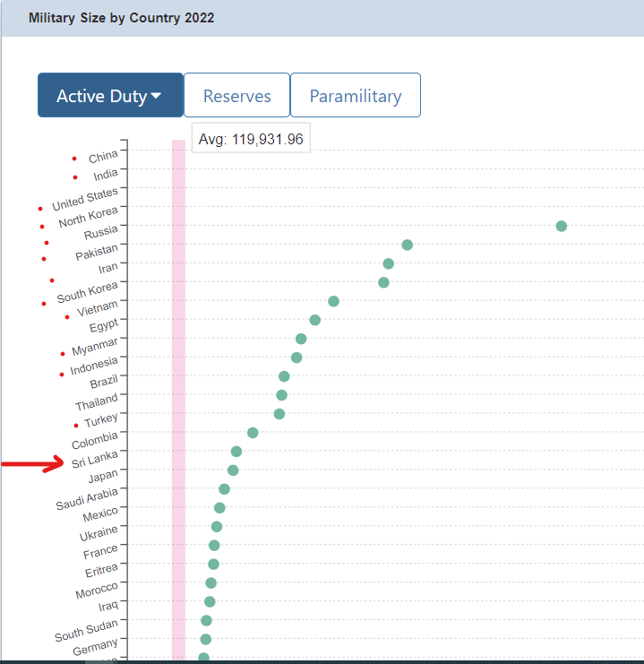The height and width of the screenshot is (664, 644).
Task: Select the South Sudan axis label
Action: click(x=86, y=631)
